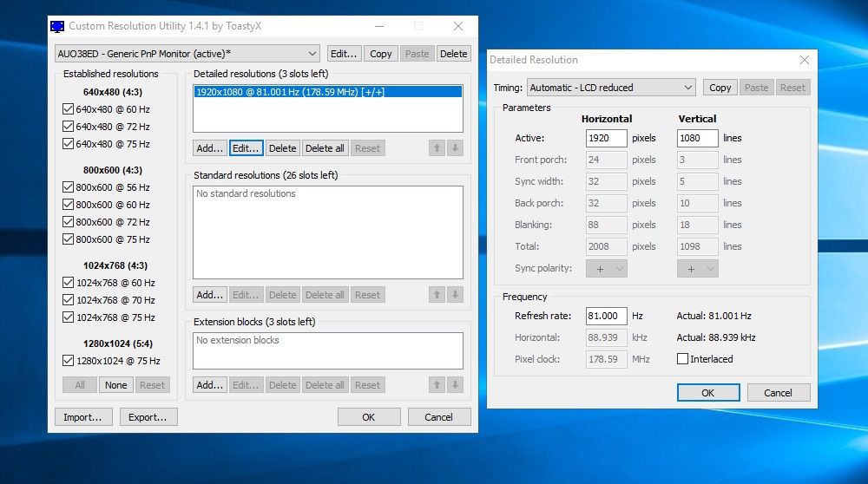
Task: Click horizontal Front porch field
Action: [x=607, y=160]
